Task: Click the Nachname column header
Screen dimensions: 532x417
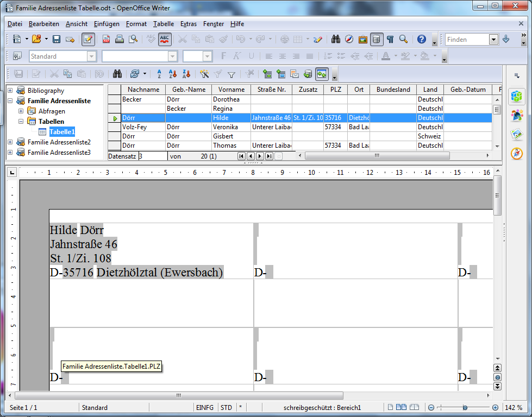Action: coord(143,90)
